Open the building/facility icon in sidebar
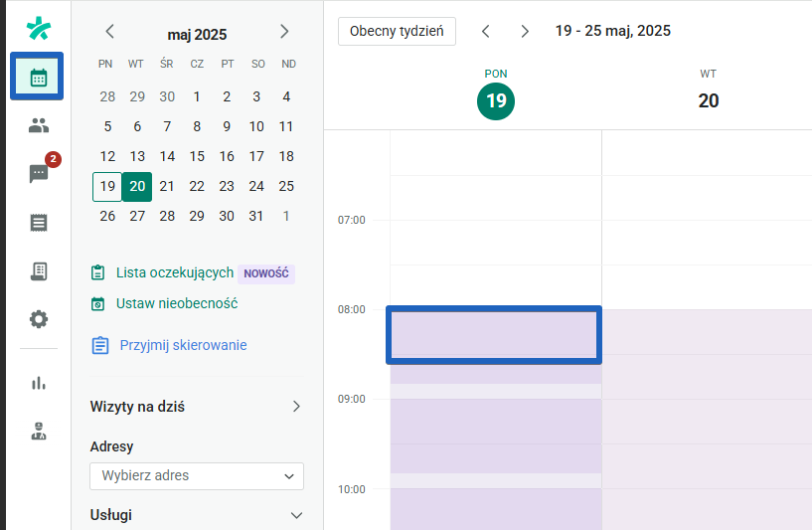The width and height of the screenshot is (812, 530). pos(39,270)
